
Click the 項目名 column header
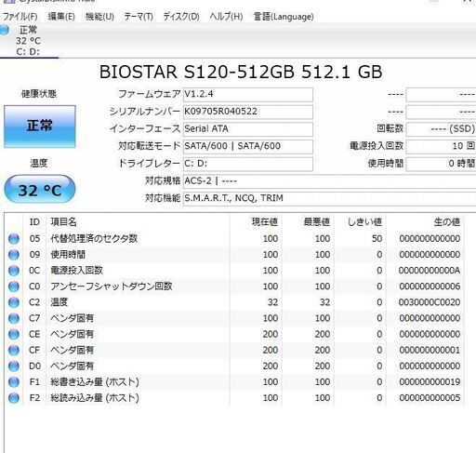coord(138,222)
